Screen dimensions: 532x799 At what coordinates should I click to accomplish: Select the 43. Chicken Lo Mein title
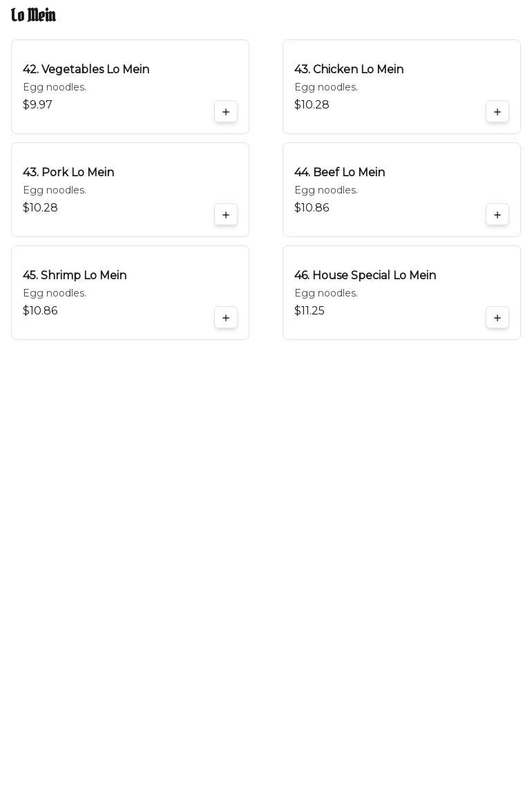[x=349, y=70]
